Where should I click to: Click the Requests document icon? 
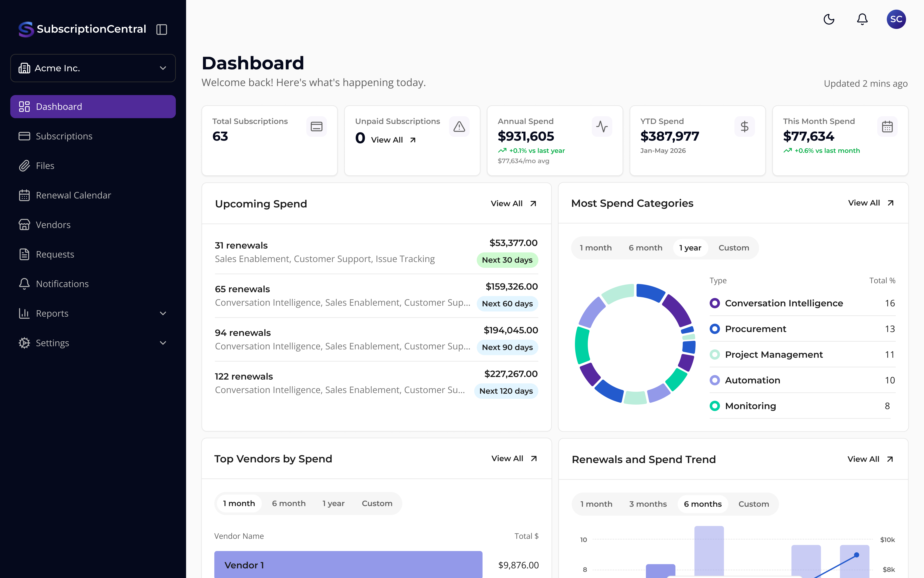click(x=24, y=254)
